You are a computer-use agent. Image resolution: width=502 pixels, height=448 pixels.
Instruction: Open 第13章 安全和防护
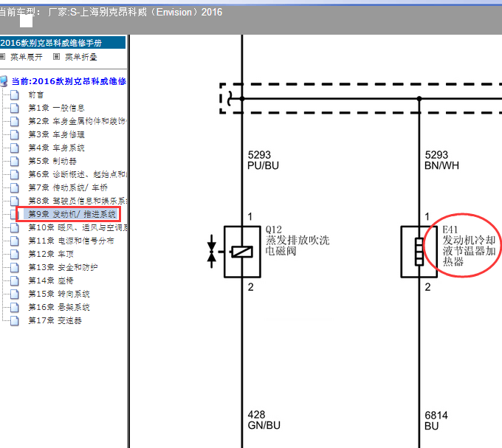(63, 267)
